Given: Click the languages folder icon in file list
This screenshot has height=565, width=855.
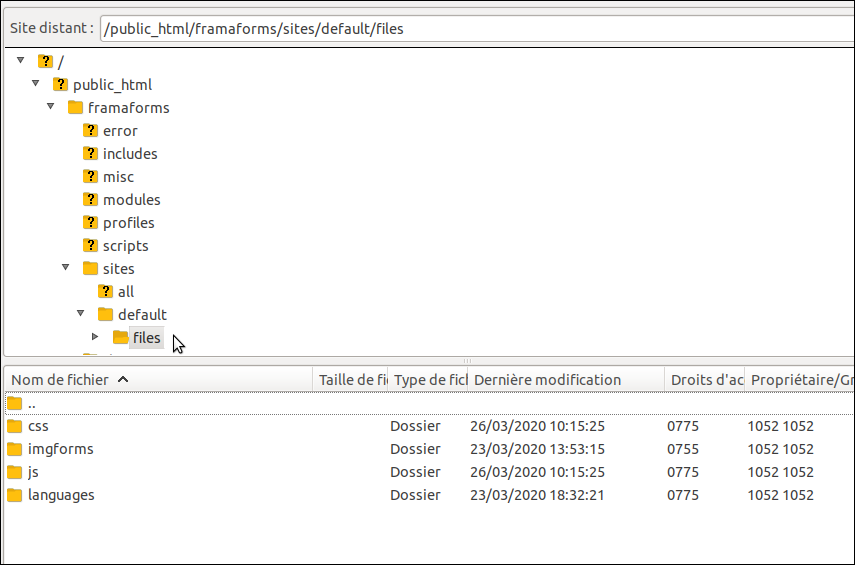Looking at the screenshot, I should (x=15, y=495).
